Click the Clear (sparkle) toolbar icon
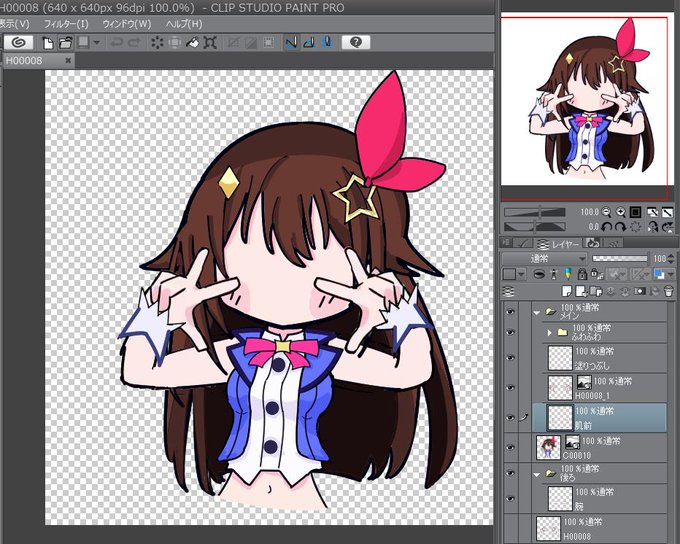The height and width of the screenshot is (544, 680). coord(157,43)
